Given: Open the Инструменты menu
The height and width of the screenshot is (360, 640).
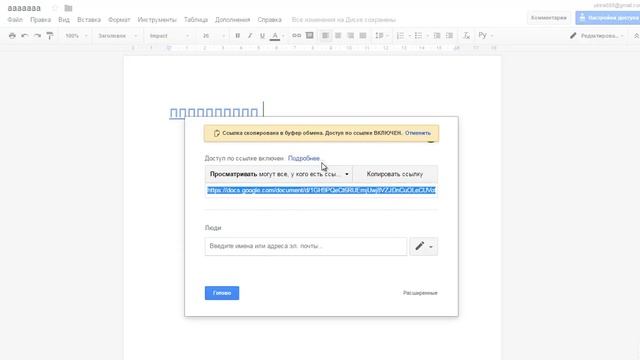Looking at the screenshot, I should pyautogui.click(x=157, y=20).
